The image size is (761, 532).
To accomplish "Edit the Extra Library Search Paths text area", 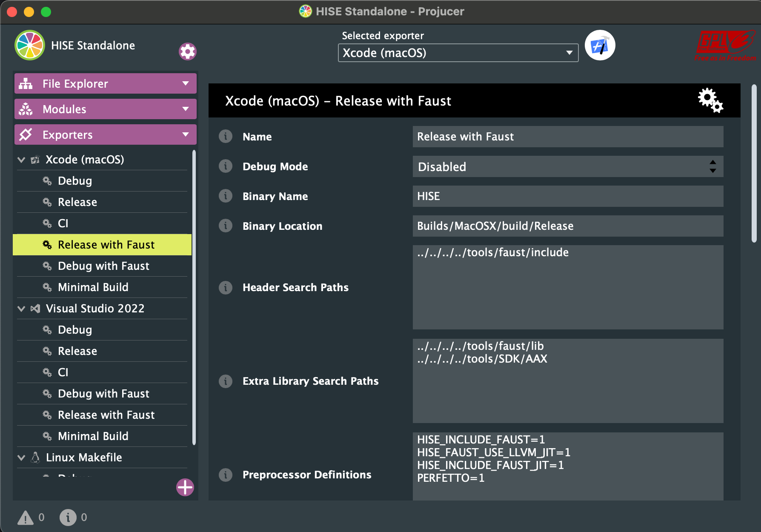I will 568,381.
